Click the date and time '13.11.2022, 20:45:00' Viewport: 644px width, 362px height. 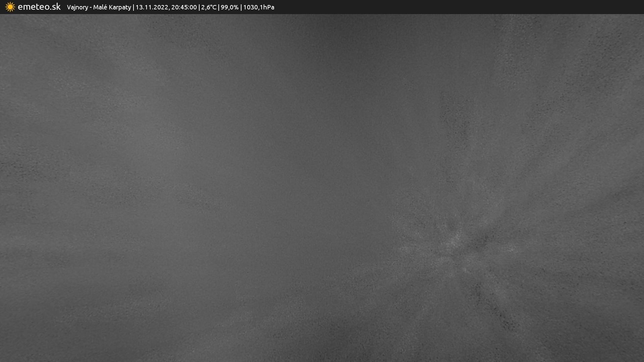(166, 7)
